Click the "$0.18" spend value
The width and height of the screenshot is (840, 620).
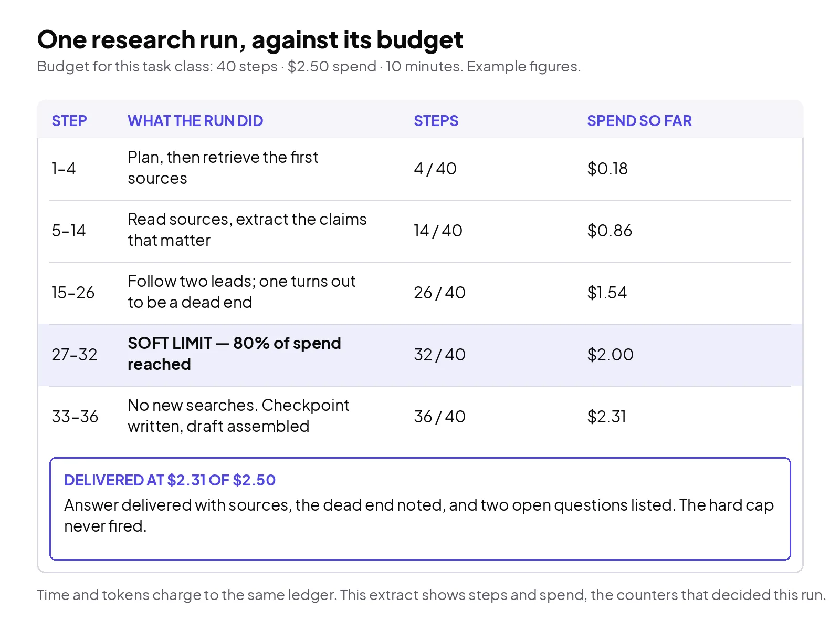607,169
